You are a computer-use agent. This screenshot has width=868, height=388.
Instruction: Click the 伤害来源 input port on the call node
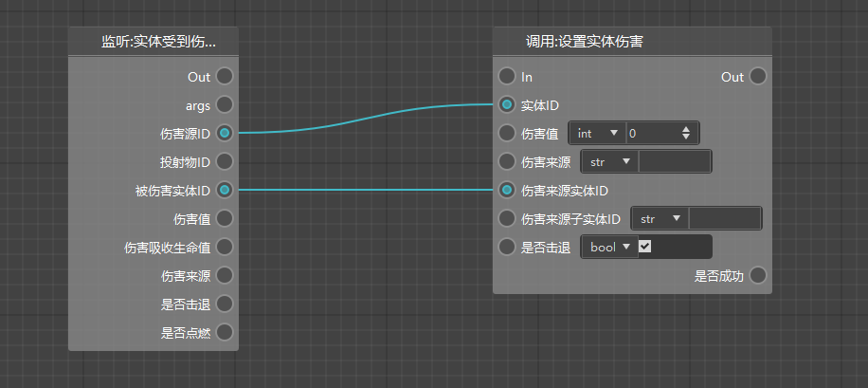point(507,162)
